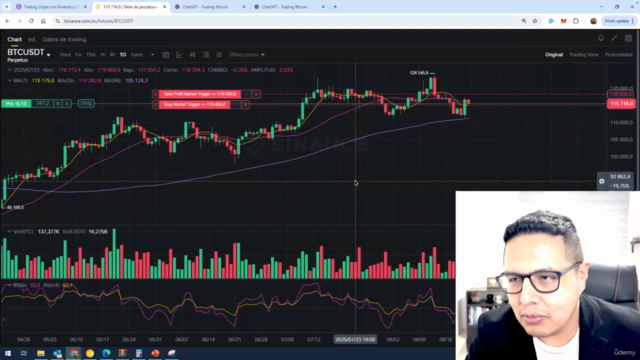Screen dimensions: 640x360
Task: Open the Take Profit order edit dropdown
Action: pyautogui.click(x=246, y=94)
